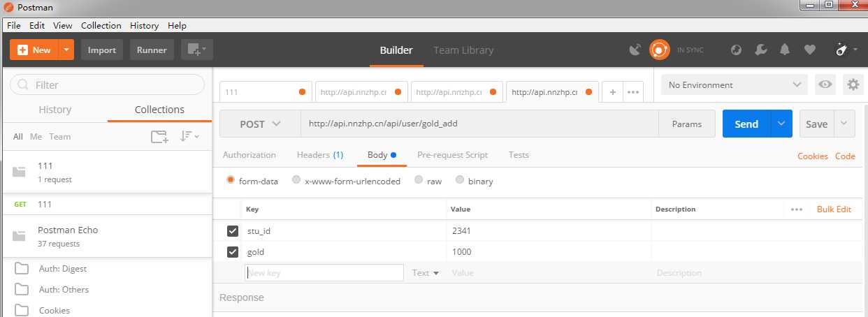The image size is (868, 317).
Task: Click the new window icon button
Action: pyautogui.click(x=197, y=50)
